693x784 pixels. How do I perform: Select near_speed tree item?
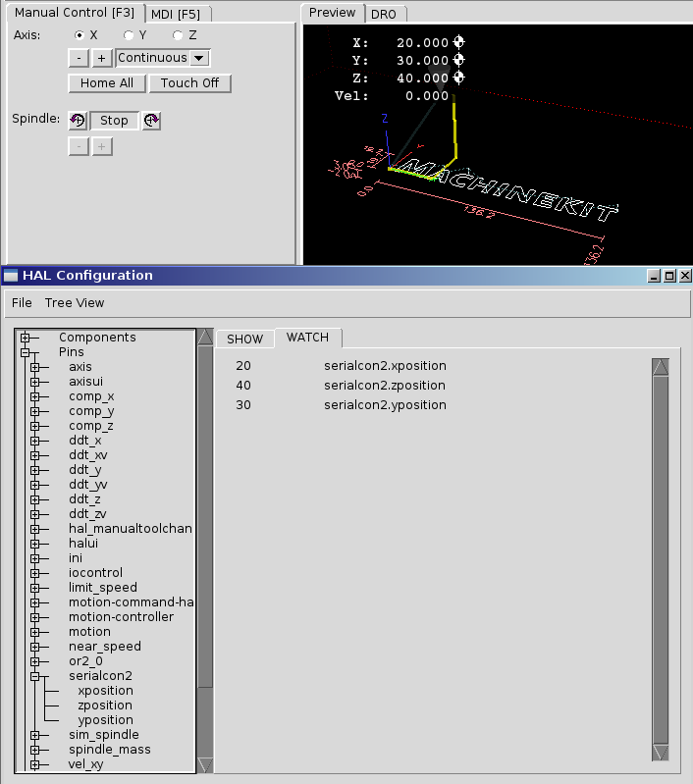tap(105, 647)
